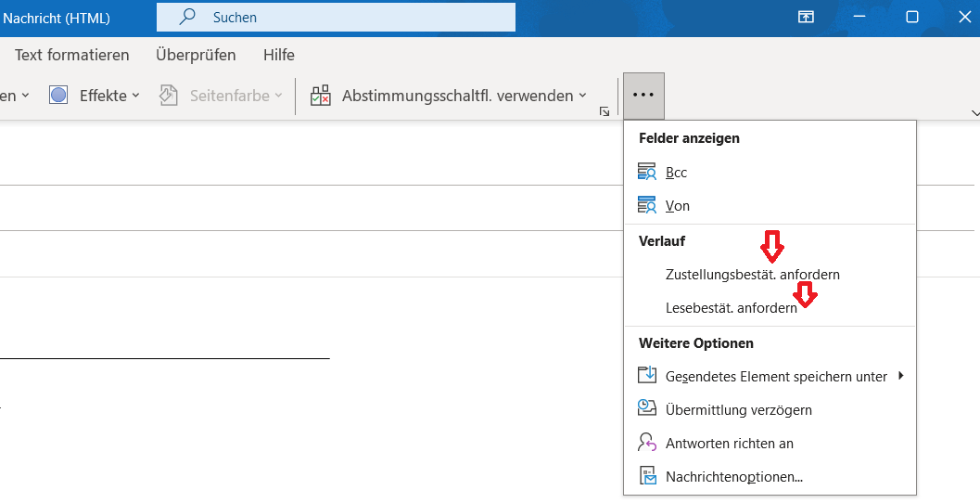Image resolution: width=980 pixels, height=503 pixels.
Task: Click the search magnifier icon
Action: (x=187, y=17)
